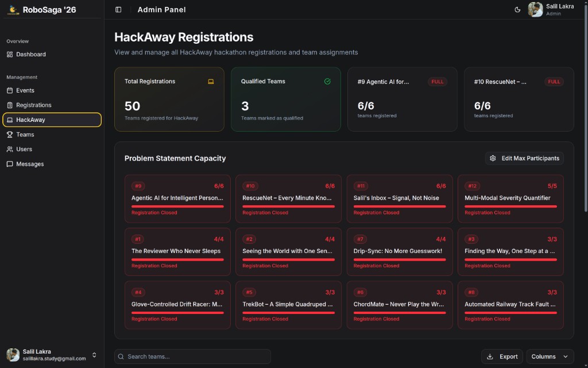The image size is (588, 368).
Task: Click the RoboSaga '26 logo icon
Action: tap(13, 10)
